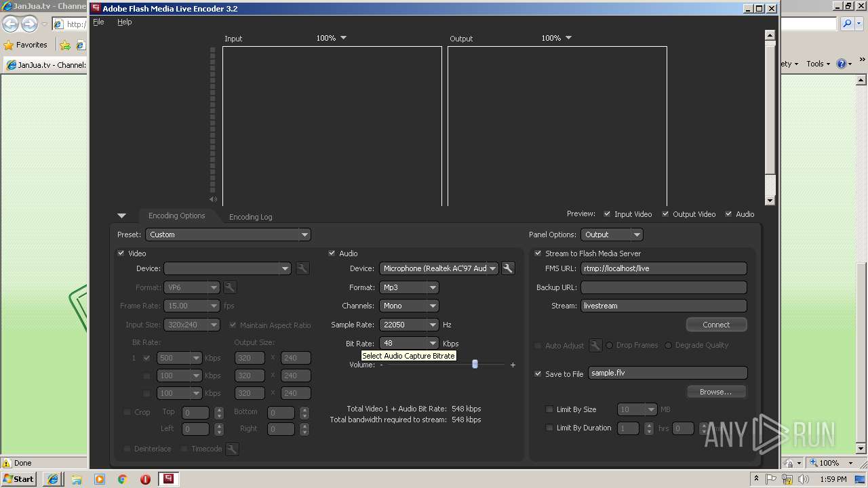Image resolution: width=868 pixels, height=488 pixels.
Task: Open timecode settings wrench icon
Action: [233, 449]
